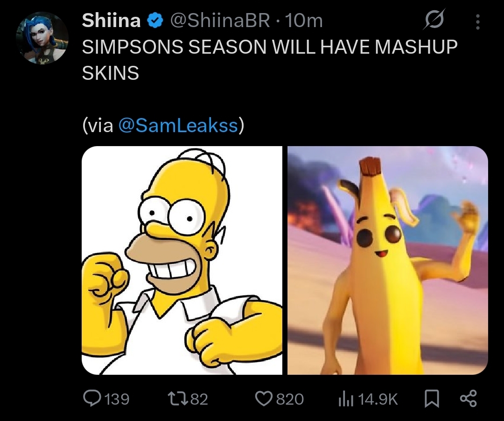Share the post via share icon
This screenshot has height=421, width=504.
469,399
